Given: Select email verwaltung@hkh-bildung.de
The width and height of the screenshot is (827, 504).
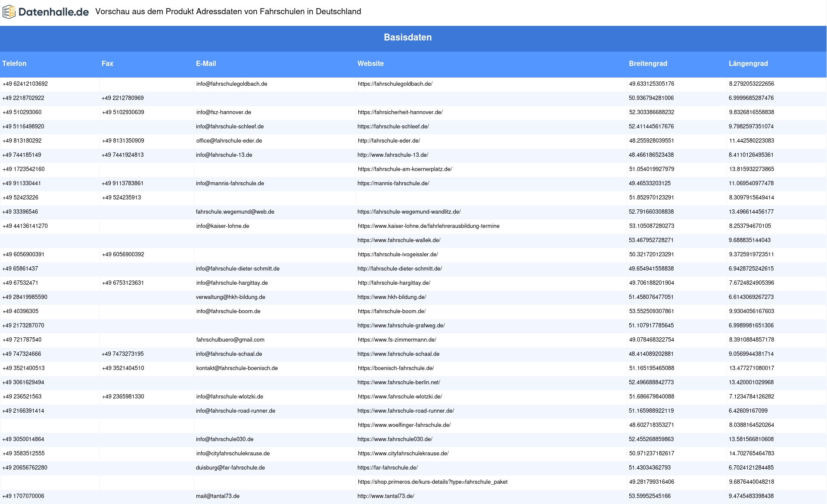Looking at the screenshot, I should 230,297.
